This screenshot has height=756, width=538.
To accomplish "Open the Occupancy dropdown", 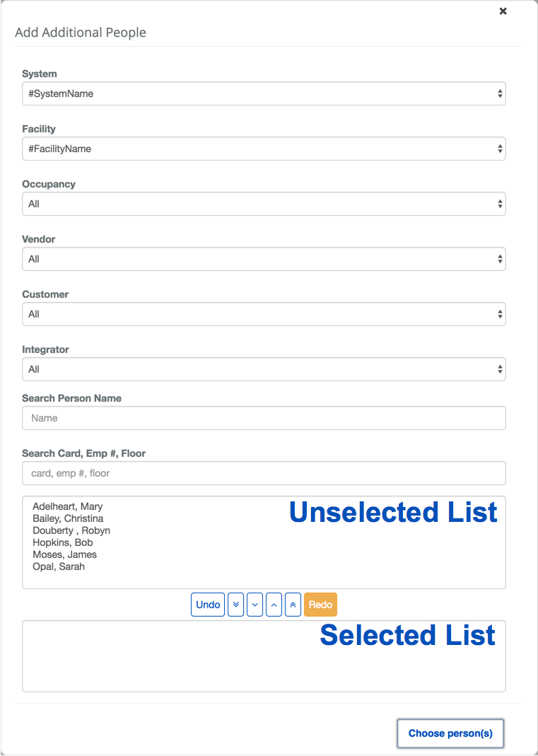I will [264, 204].
